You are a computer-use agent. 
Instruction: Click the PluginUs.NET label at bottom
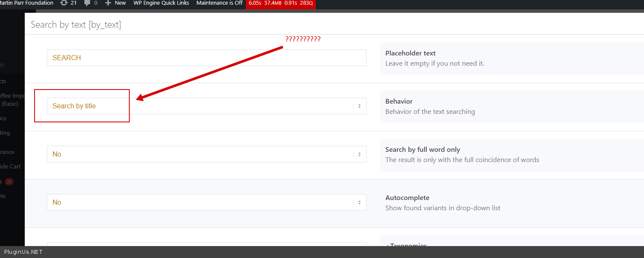coord(23,252)
